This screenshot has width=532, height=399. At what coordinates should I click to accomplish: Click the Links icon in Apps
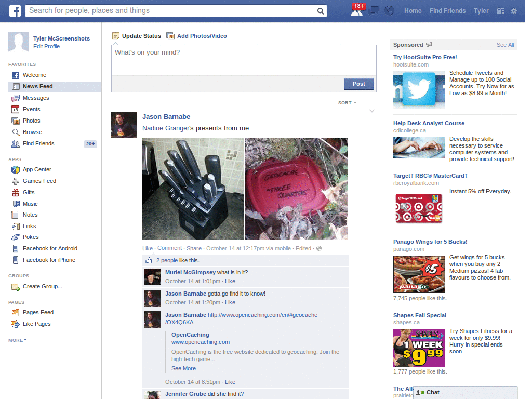coord(16,227)
